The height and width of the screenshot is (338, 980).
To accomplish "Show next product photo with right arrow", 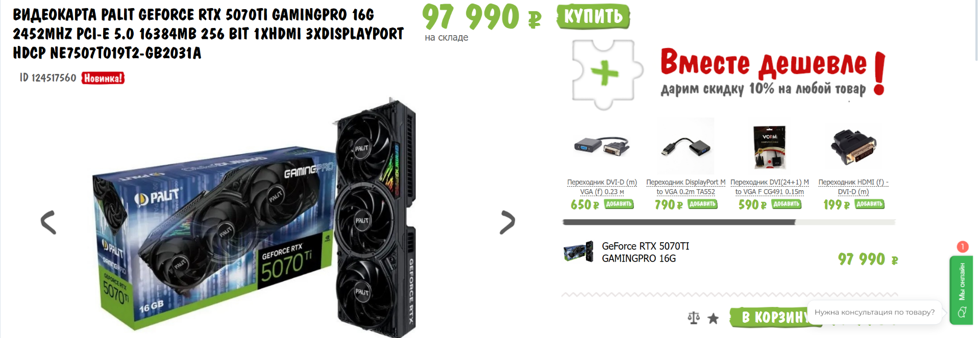I will coord(507,222).
